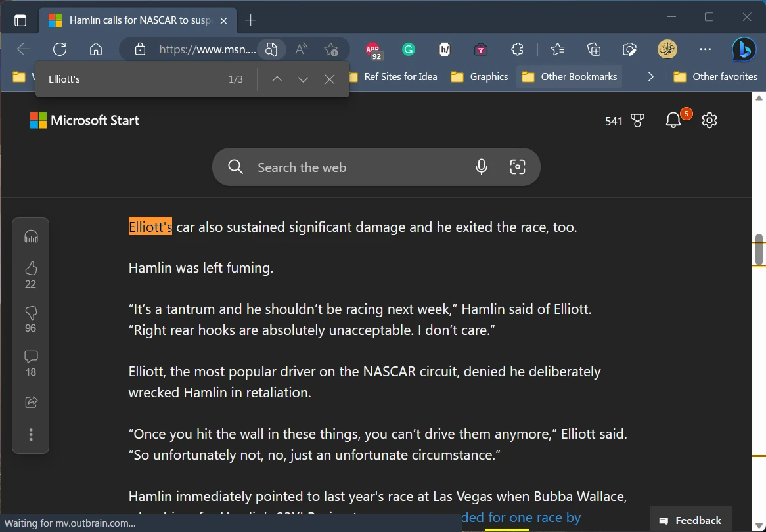View the 18 comments on the article
Viewport: 766px width, 532px height.
30,357
